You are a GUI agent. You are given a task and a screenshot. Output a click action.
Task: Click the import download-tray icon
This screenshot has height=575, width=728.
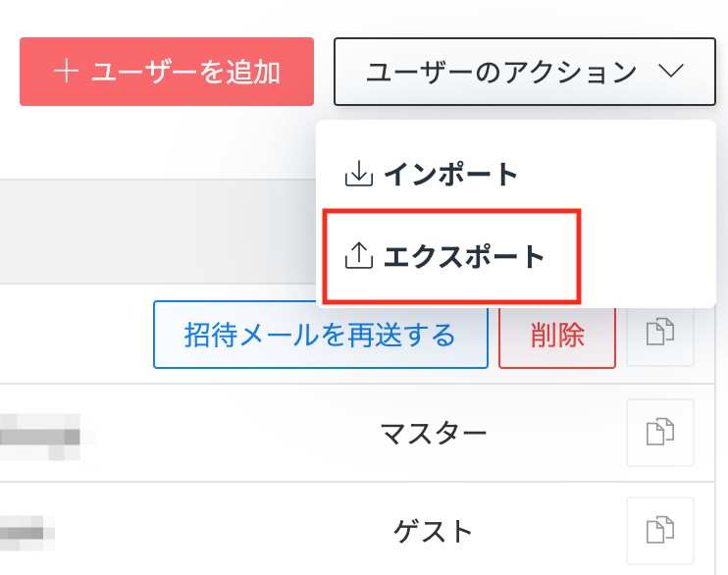tap(358, 174)
